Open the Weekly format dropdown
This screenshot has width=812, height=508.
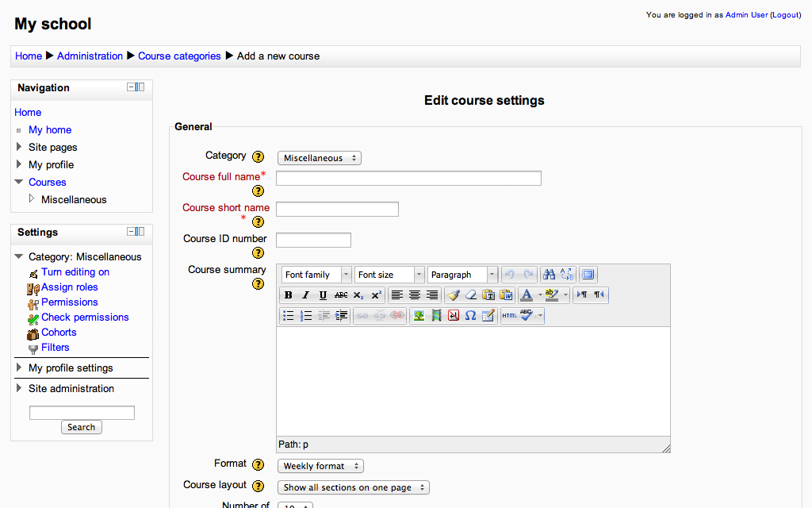[x=320, y=466]
